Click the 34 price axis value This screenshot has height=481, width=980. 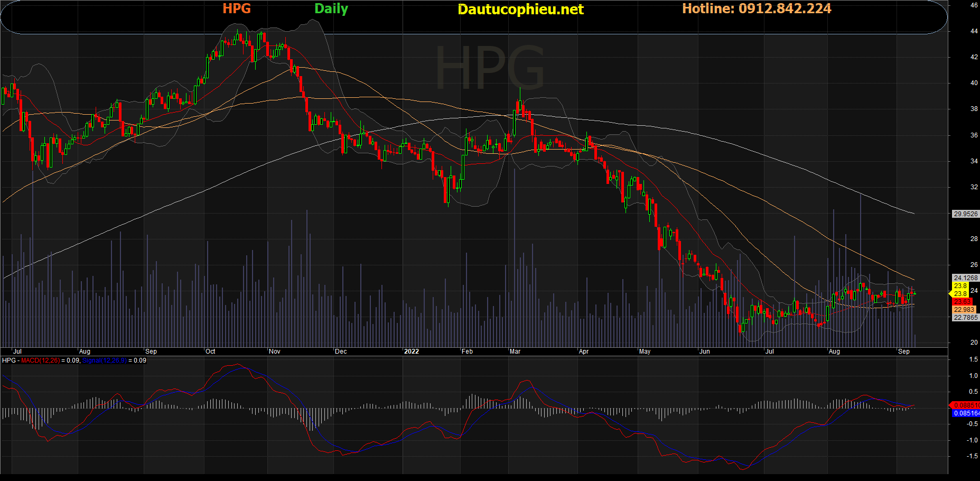(x=974, y=161)
